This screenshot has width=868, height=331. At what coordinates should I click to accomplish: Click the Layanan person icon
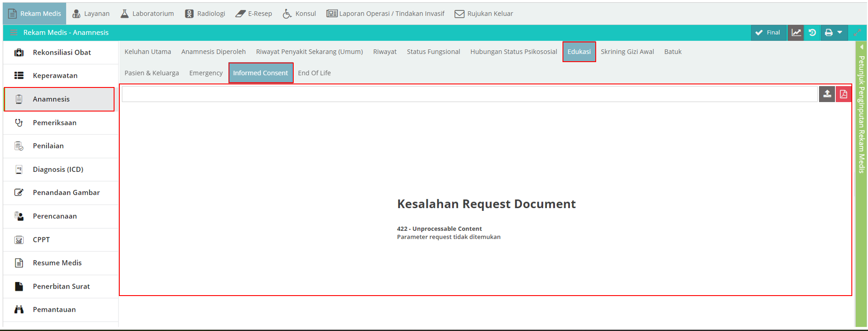pyautogui.click(x=76, y=14)
